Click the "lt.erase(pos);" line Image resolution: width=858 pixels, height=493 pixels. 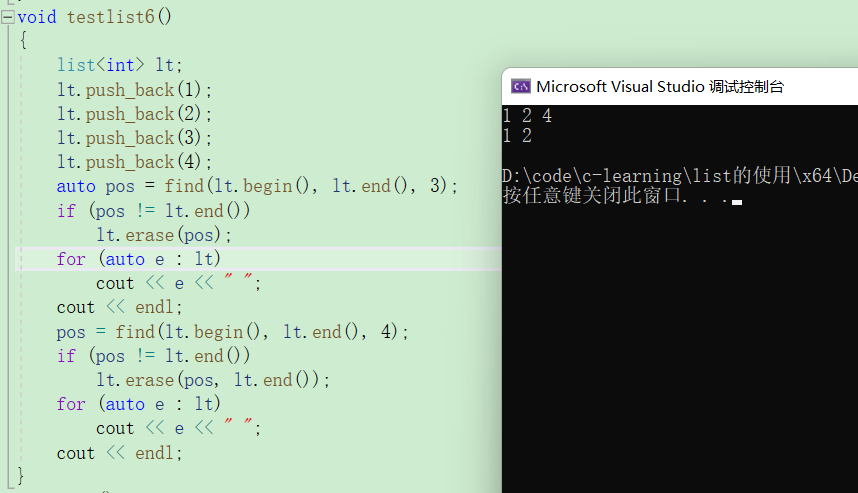point(164,235)
